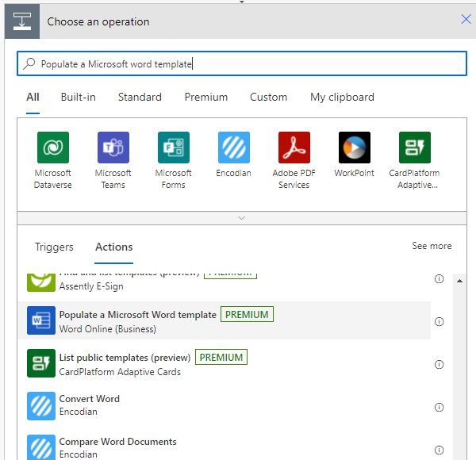The height and width of the screenshot is (460, 476).
Task: Switch to the Triggers tab
Action: click(x=54, y=247)
